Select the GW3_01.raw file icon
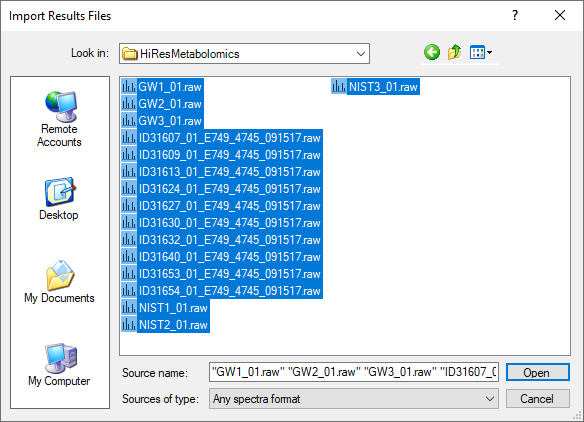The width and height of the screenshot is (584, 422). pos(129,121)
